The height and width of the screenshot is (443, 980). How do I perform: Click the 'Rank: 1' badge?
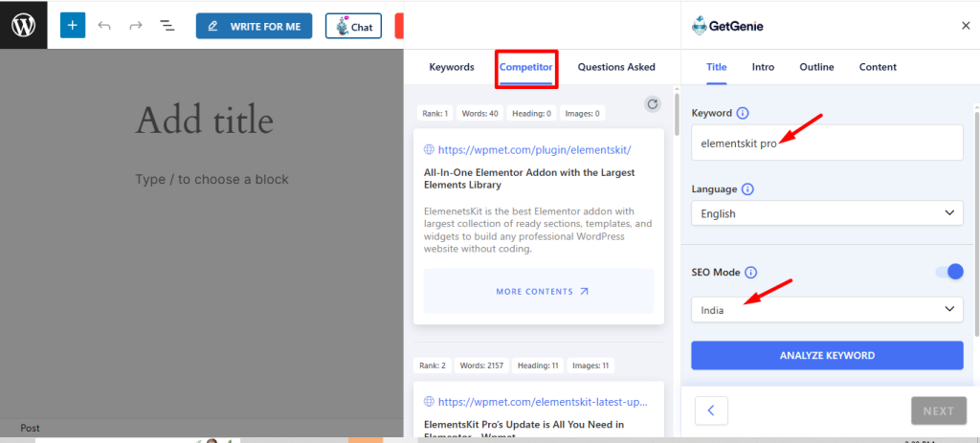(x=435, y=114)
